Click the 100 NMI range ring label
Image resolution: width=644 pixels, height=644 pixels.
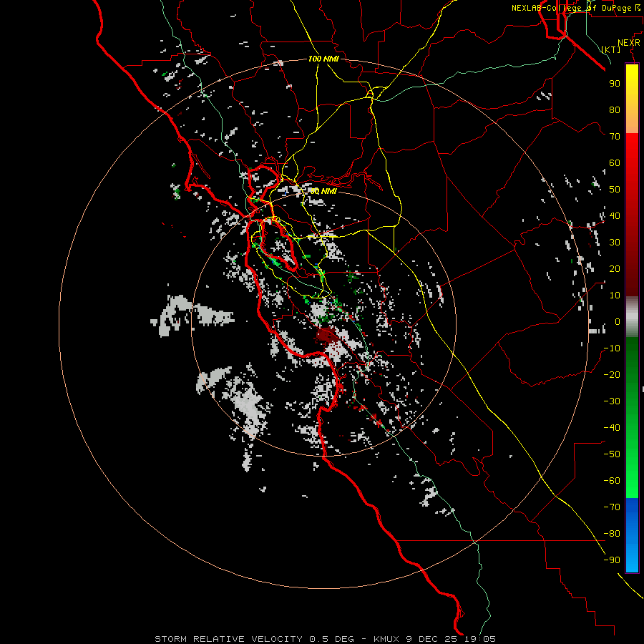(323, 59)
